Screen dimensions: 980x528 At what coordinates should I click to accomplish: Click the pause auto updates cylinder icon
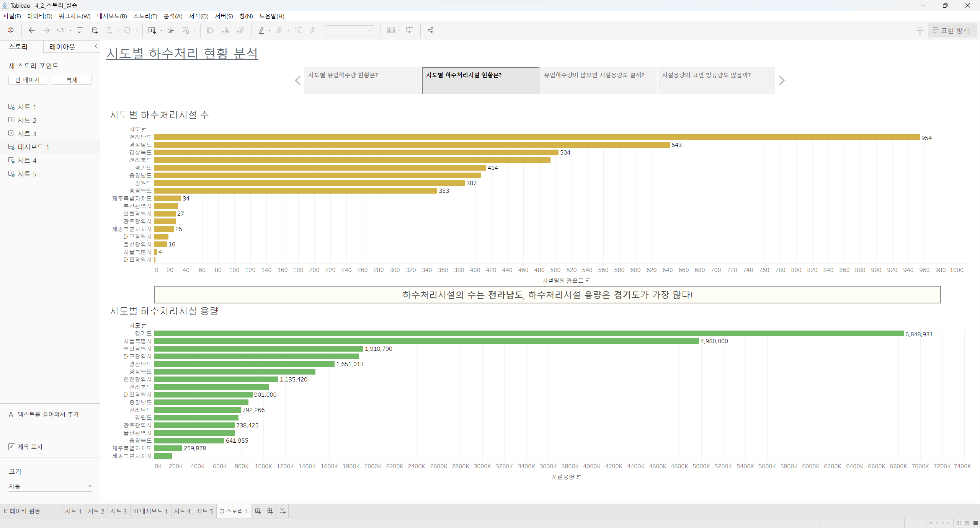(109, 30)
